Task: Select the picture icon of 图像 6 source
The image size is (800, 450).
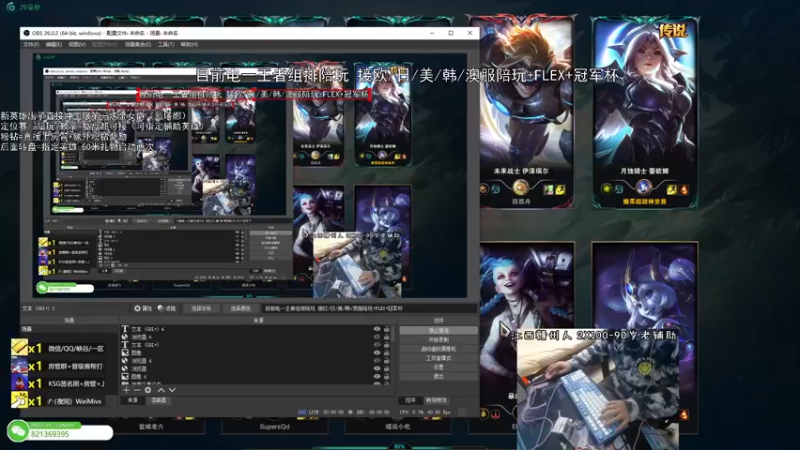Action: point(124,376)
